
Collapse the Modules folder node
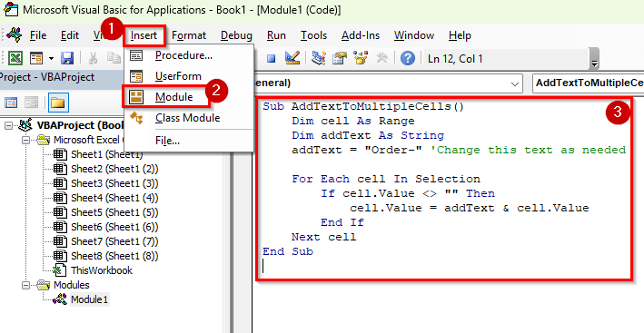pyautogui.click(x=26, y=285)
